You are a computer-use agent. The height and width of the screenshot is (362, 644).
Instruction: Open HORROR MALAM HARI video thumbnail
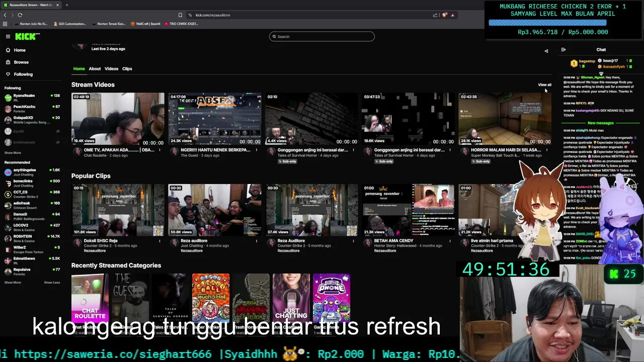coord(505,119)
